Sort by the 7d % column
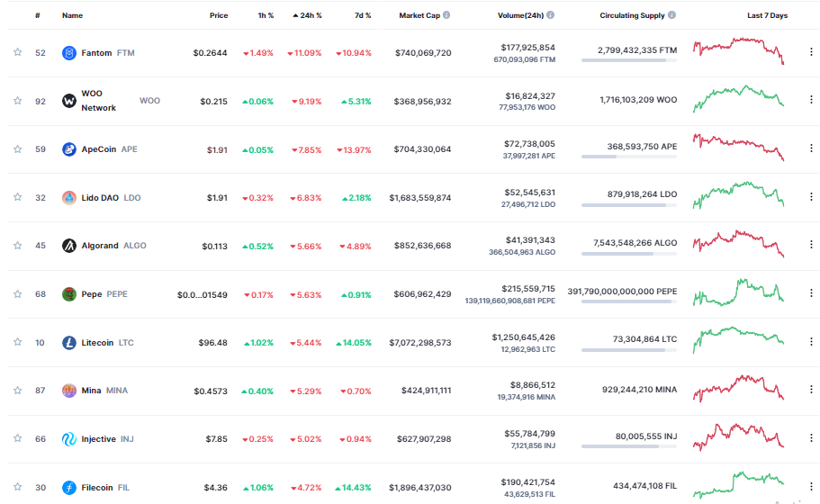The height and width of the screenshot is (504, 820). point(363,15)
